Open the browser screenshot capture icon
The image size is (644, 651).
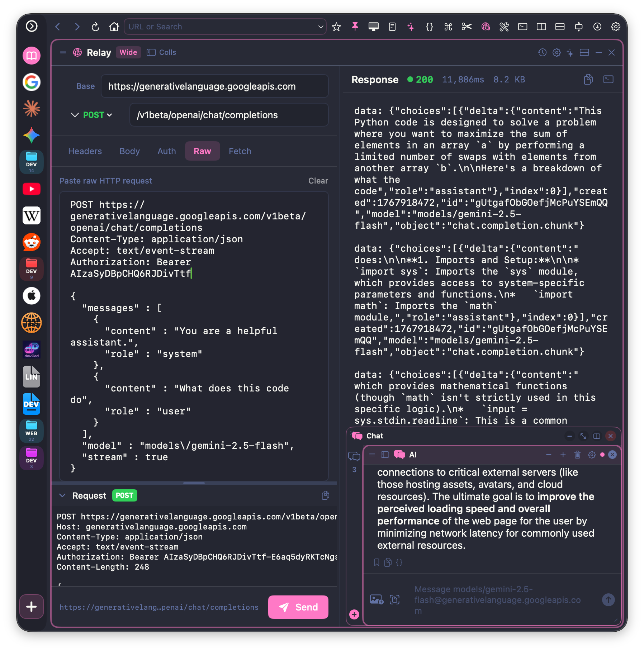[x=373, y=27]
